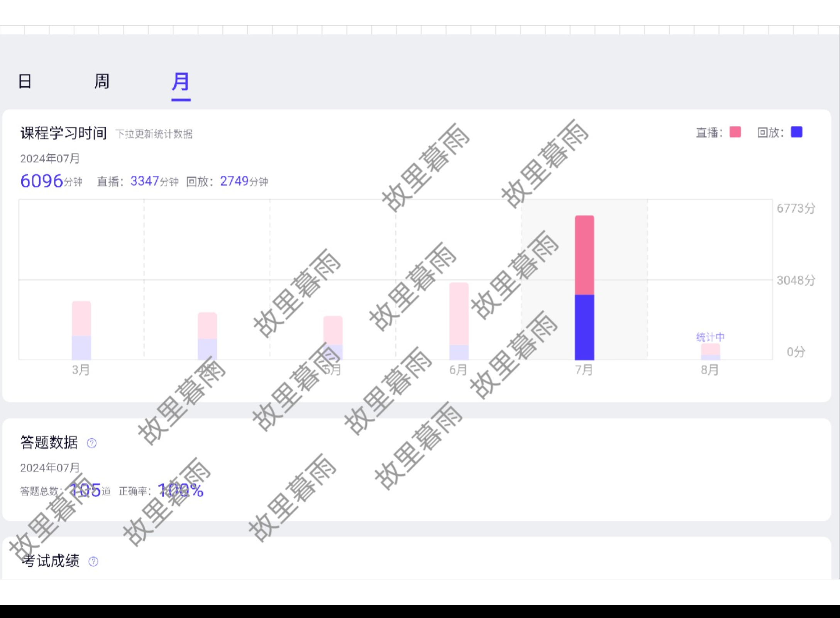The image size is (840, 618).
Task: Click the pink 直播 segment of the 7月 bar
Action: (x=584, y=255)
